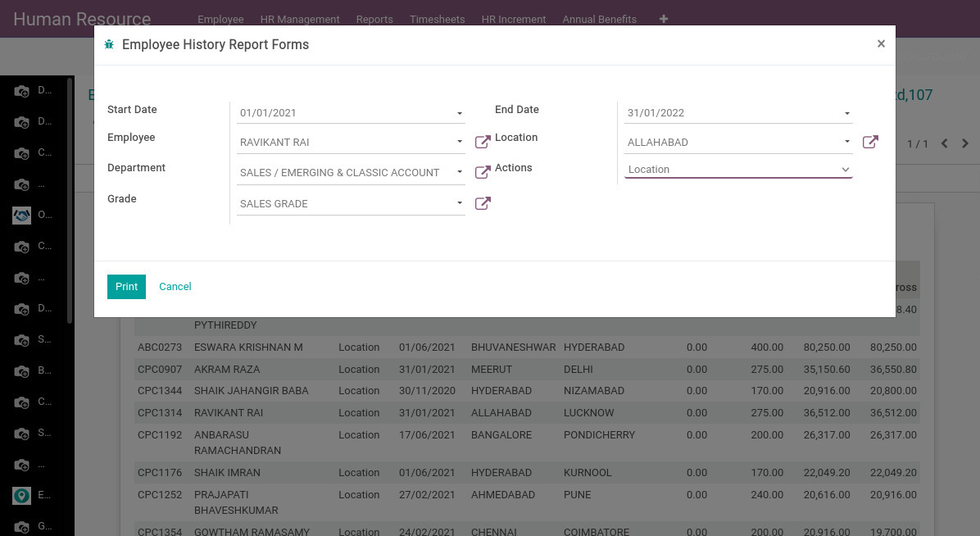
Task: Click the bug icon beside dialog title
Action: pyautogui.click(x=109, y=44)
